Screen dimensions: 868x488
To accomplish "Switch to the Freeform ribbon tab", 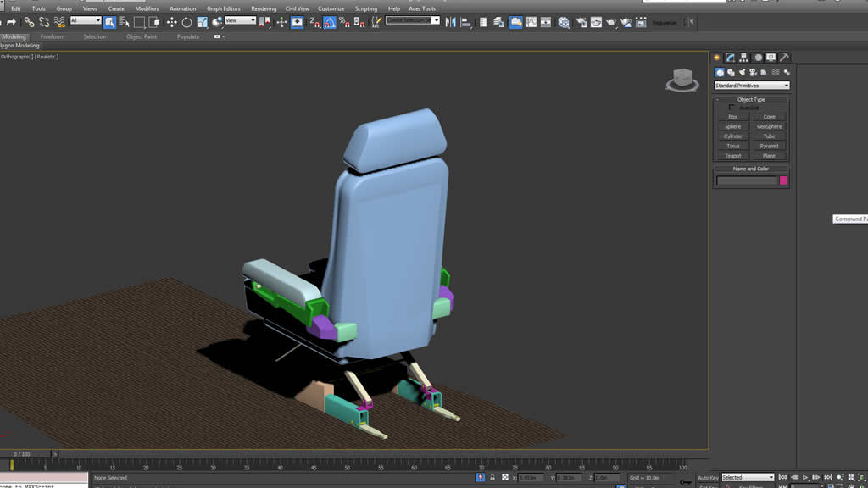I will 52,36.
